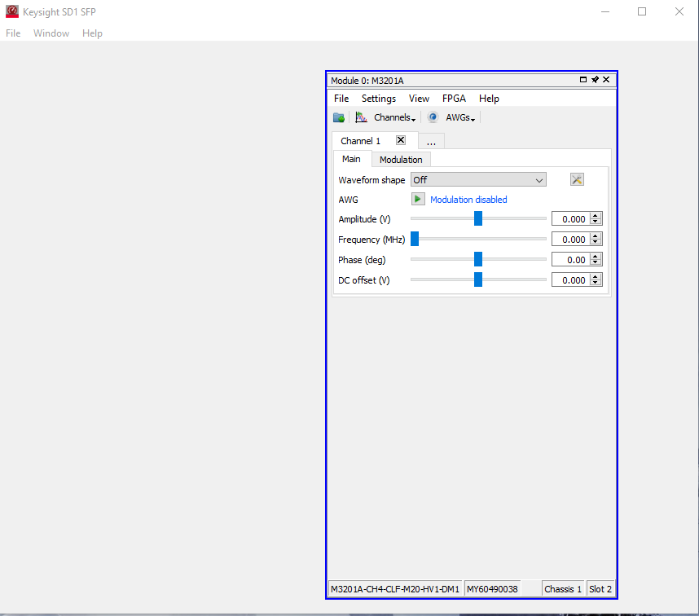Minimize the Keysight SD1 SFP window
Viewport: 699px width, 616px height.
tap(605, 11)
